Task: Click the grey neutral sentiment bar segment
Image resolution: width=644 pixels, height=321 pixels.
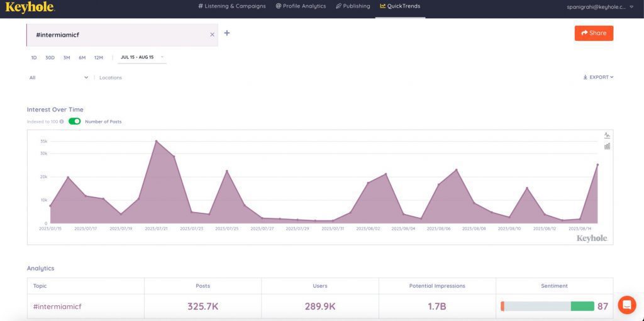Action: coord(538,306)
